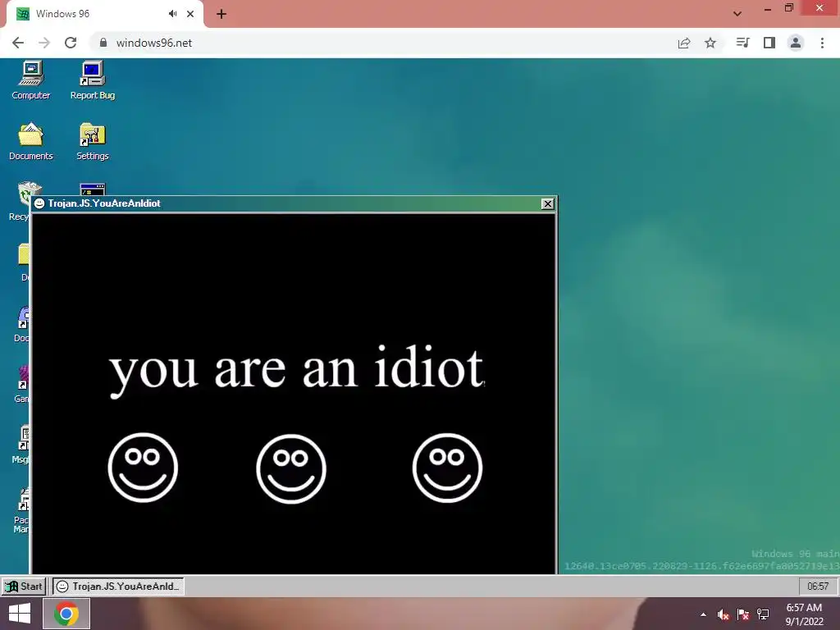The height and width of the screenshot is (630, 840).
Task: View site info via lock icon
Action: pyautogui.click(x=103, y=43)
